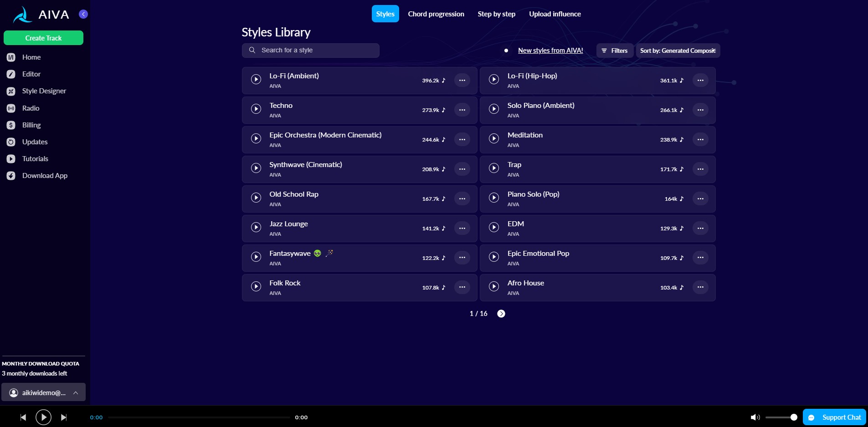Play the Afro House style preview
The height and width of the screenshot is (427, 868).
point(494,286)
